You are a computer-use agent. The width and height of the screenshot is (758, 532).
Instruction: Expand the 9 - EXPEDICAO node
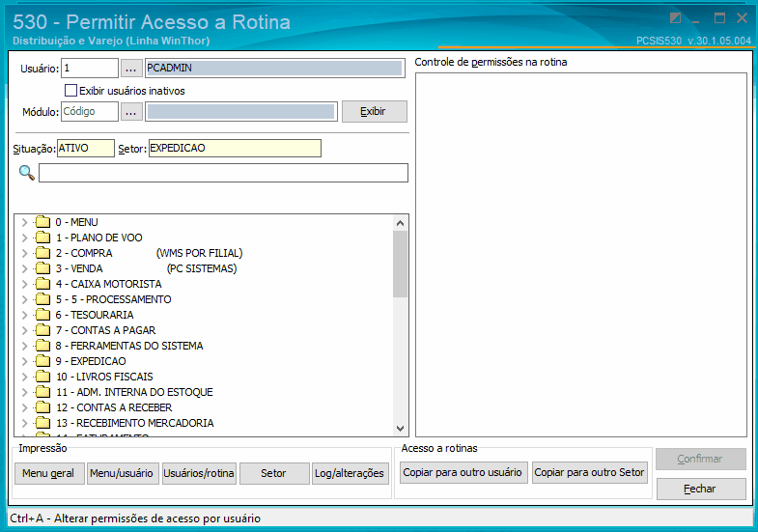pos(25,361)
